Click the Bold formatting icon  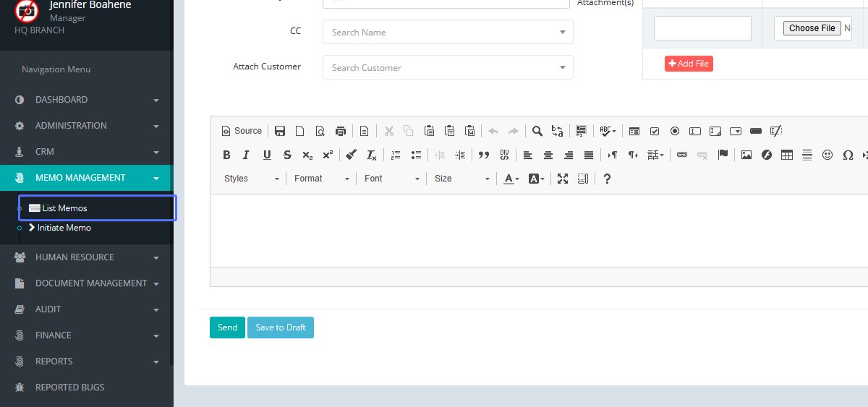tap(226, 155)
